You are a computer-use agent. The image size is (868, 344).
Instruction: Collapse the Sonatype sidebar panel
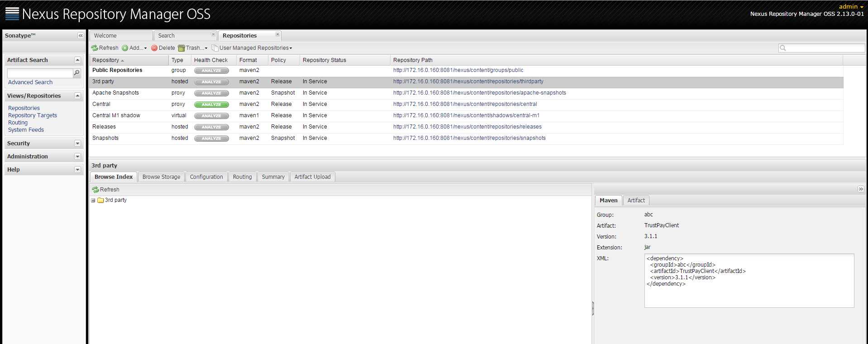(x=81, y=36)
